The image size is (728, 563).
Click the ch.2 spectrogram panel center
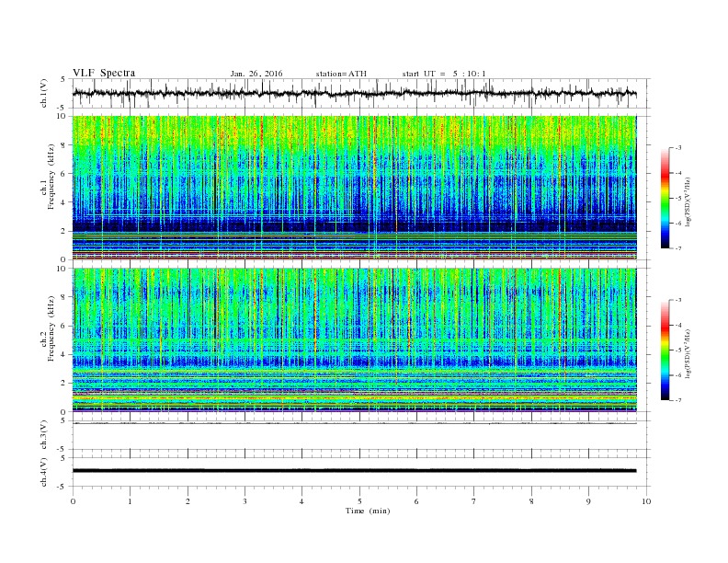pos(354,340)
